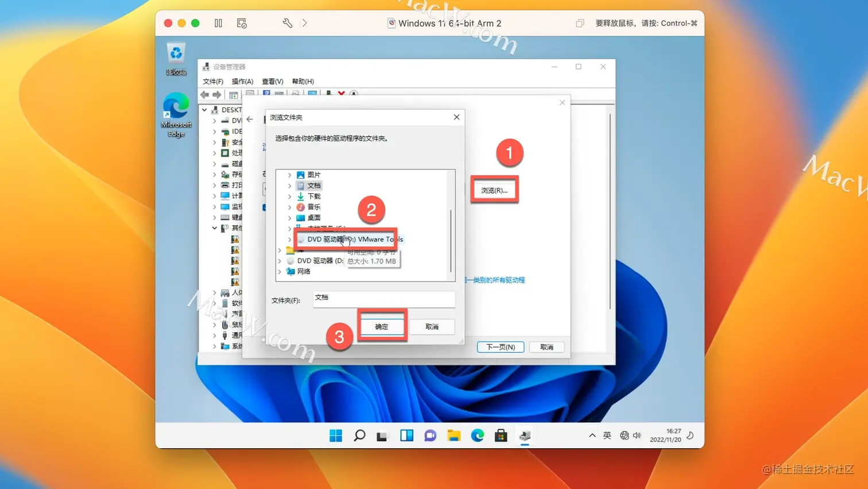This screenshot has width=868, height=489.
Task: Open the VMware snapshot icon
Action: click(242, 23)
